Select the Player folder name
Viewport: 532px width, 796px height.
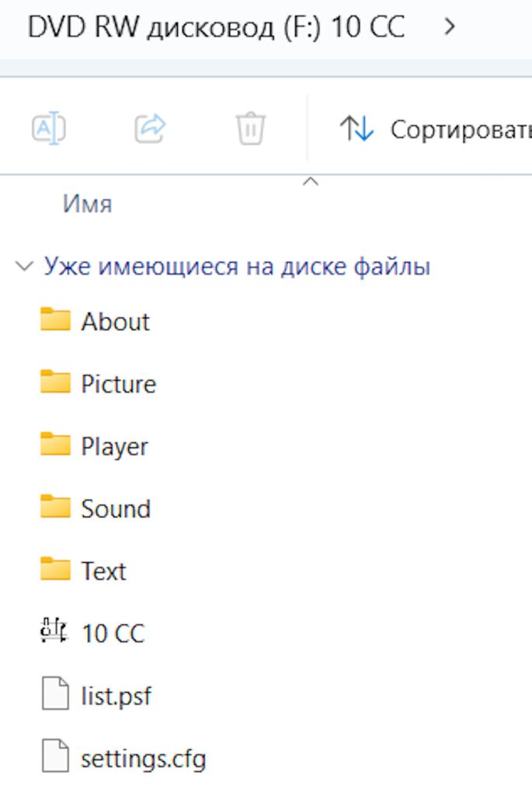click(x=115, y=447)
